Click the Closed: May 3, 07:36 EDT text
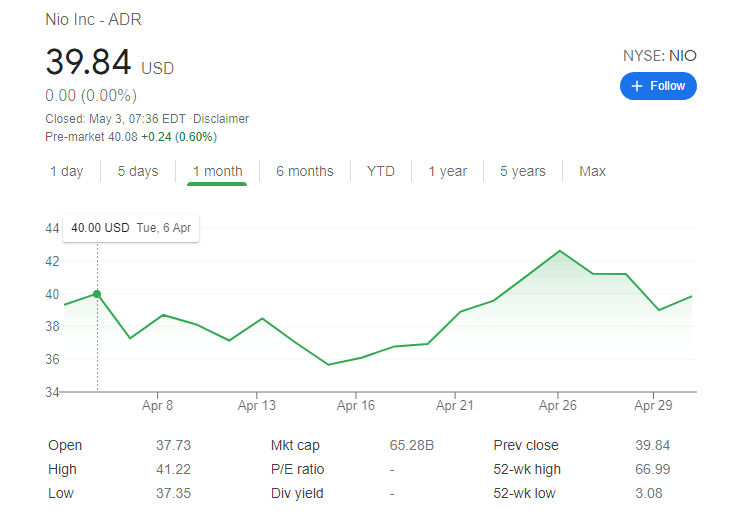The image size is (737, 520). (116, 118)
